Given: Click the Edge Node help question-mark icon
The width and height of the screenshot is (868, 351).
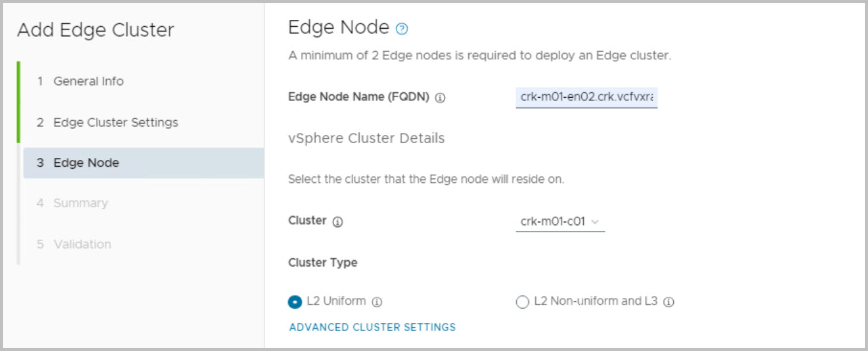Looking at the screenshot, I should coord(402,29).
